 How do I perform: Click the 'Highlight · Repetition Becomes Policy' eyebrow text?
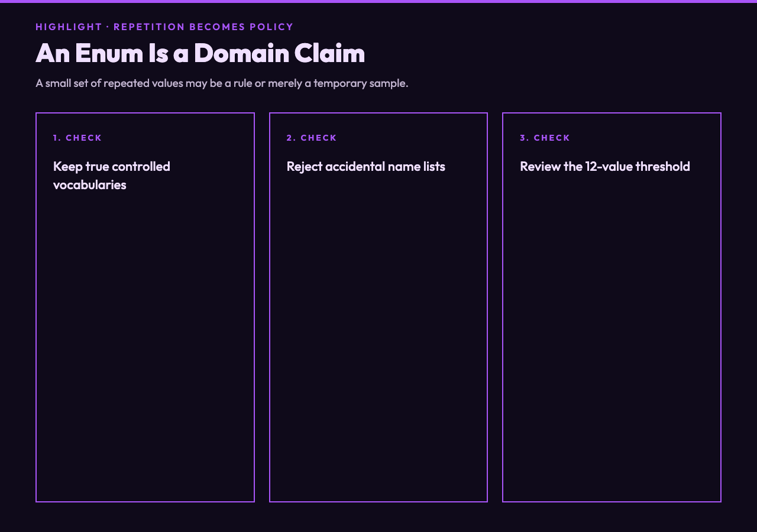[x=164, y=27]
